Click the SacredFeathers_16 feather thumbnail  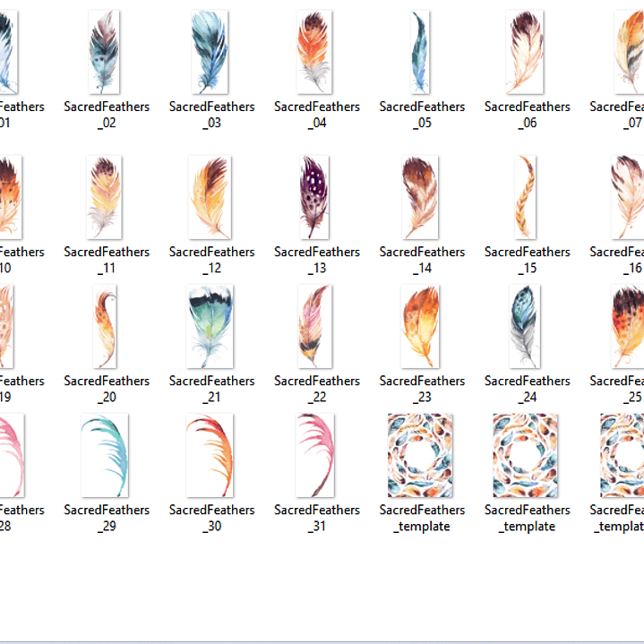click(628, 197)
